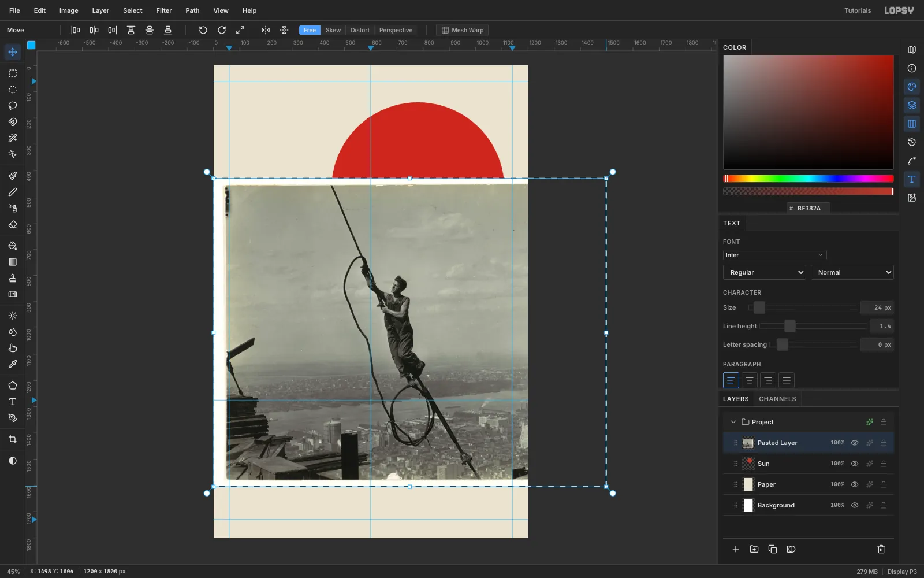The width and height of the screenshot is (924, 578).
Task: Hide the Paper layer
Action: (855, 484)
